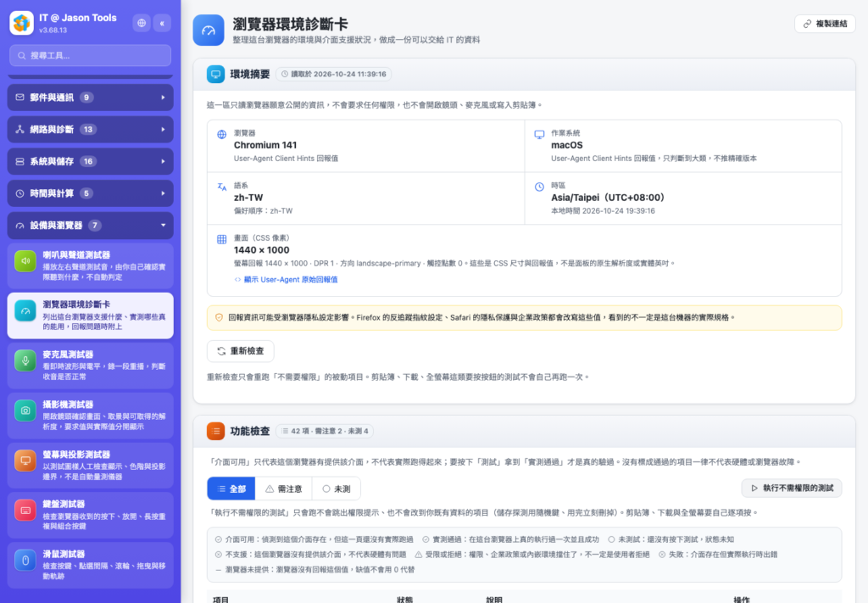
Task: Collapse the 設備與瀏覽器 category
Action: pyautogui.click(x=90, y=226)
